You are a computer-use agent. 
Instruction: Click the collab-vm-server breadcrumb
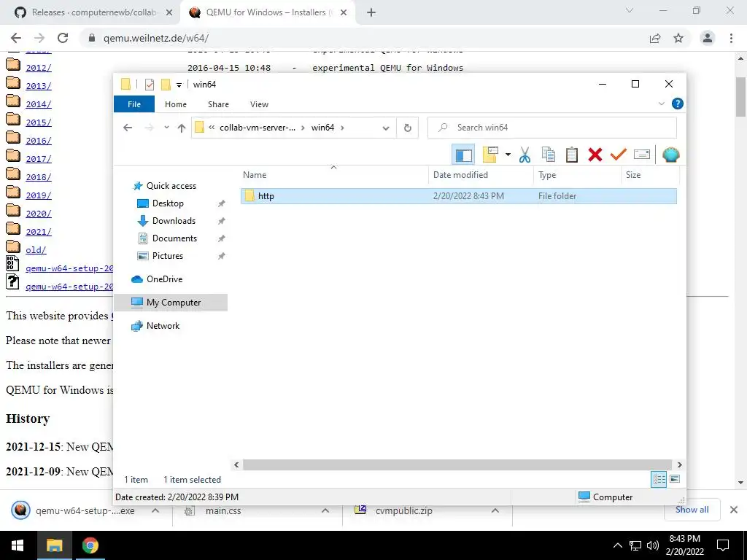tap(258, 128)
